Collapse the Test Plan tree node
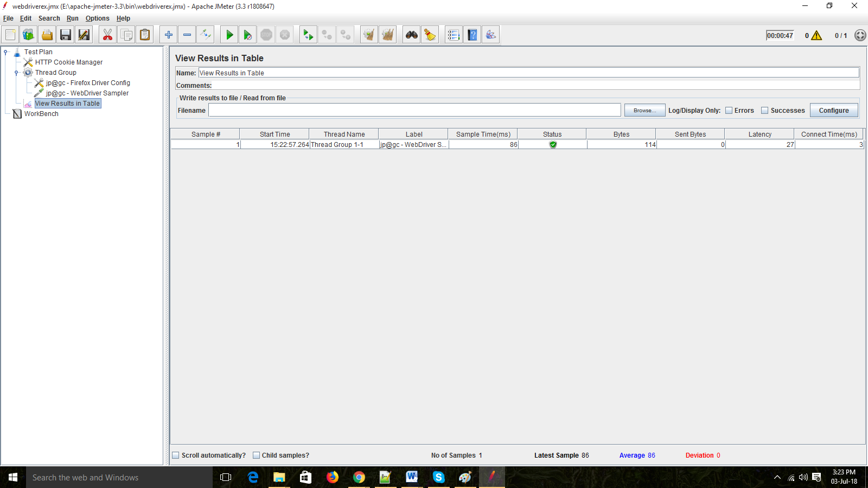This screenshot has height=488, width=868. [x=6, y=52]
